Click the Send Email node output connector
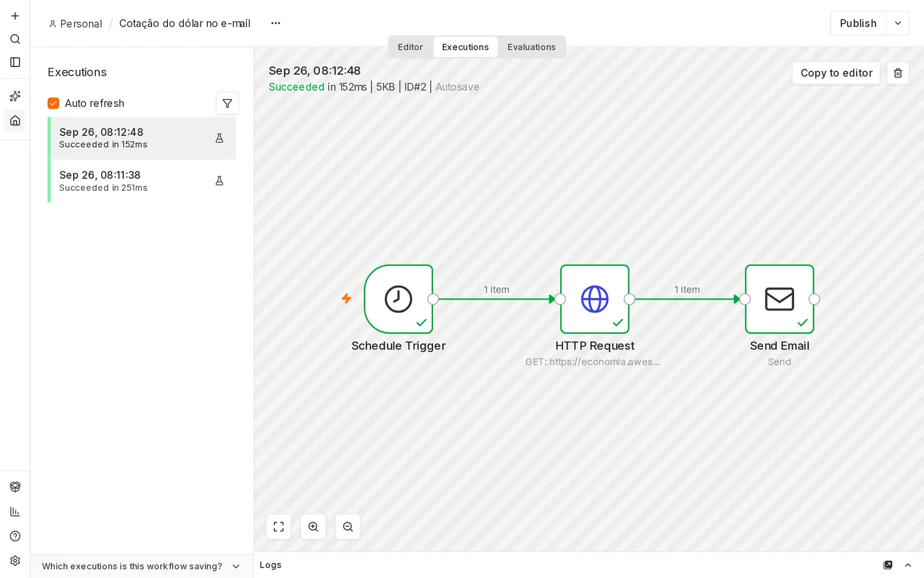This screenshot has height=578, width=924. tap(814, 299)
